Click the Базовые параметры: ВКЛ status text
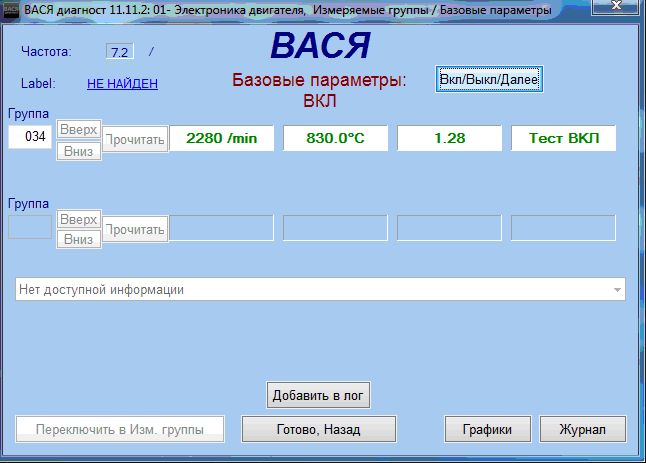 pyautogui.click(x=319, y=90)
